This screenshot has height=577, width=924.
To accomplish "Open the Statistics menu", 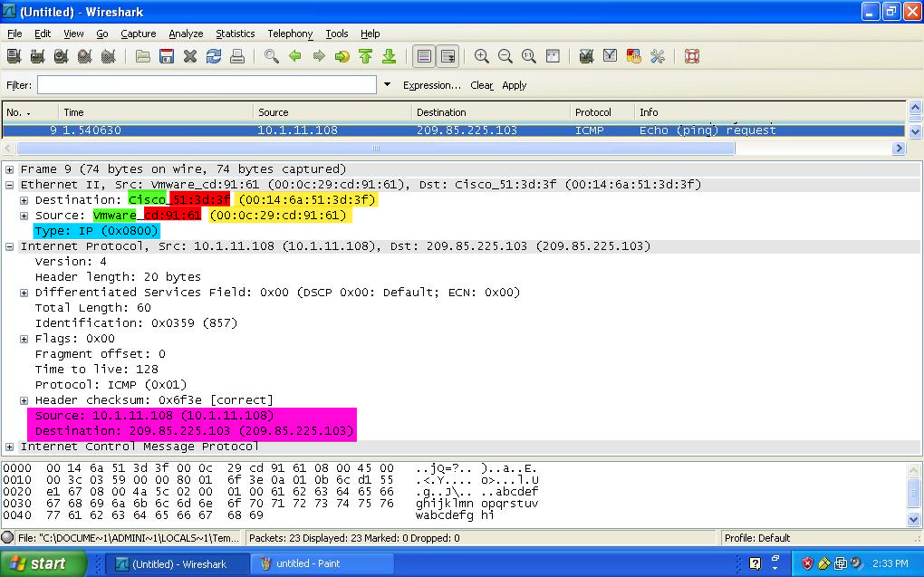I will (x=236, y=34).
